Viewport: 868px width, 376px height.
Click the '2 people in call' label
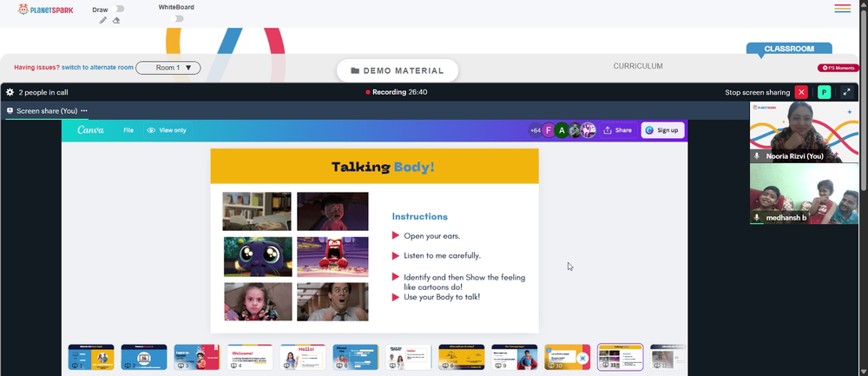[x=43, y=92]
